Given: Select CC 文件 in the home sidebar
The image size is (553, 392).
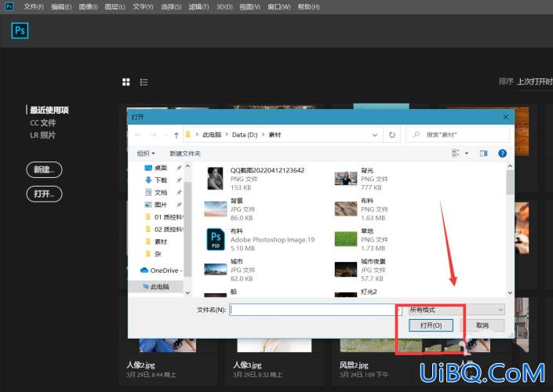Looking at the screenshot, I should 42,122.
